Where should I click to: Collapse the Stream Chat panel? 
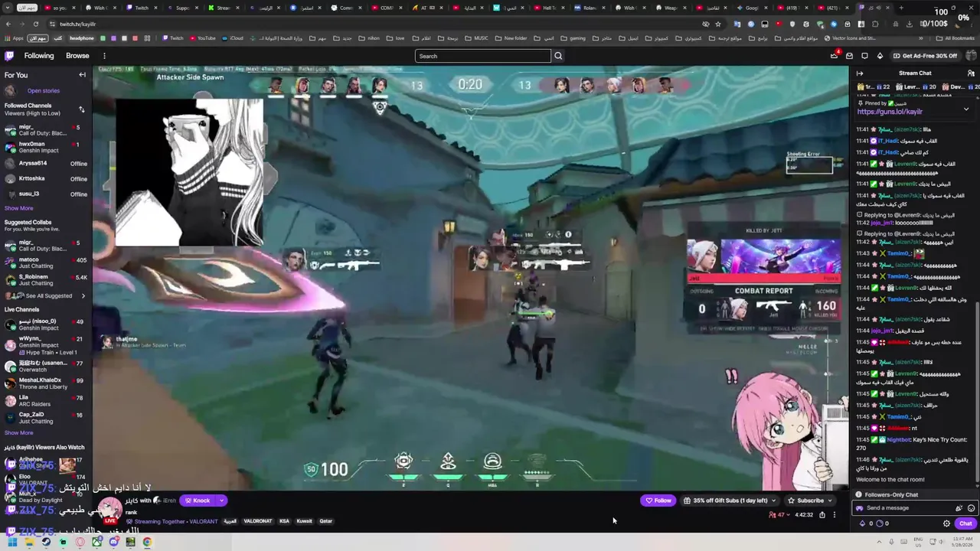tap(860, 73)
